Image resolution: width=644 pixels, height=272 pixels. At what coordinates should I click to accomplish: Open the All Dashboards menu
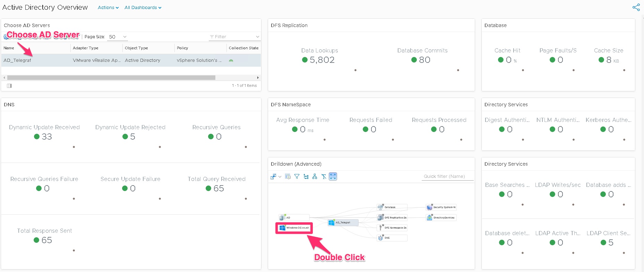[x=143, y=8]
